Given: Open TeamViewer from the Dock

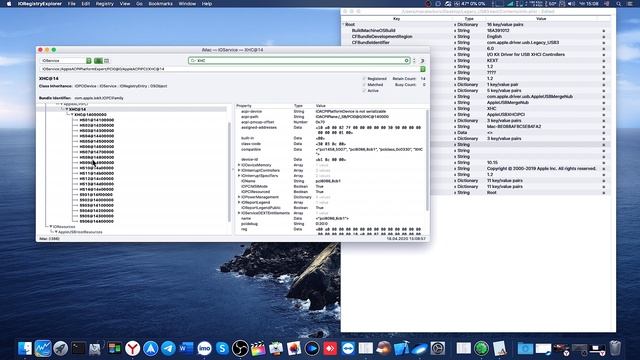Looking at the screenshot, I should [x=348, y=348].
